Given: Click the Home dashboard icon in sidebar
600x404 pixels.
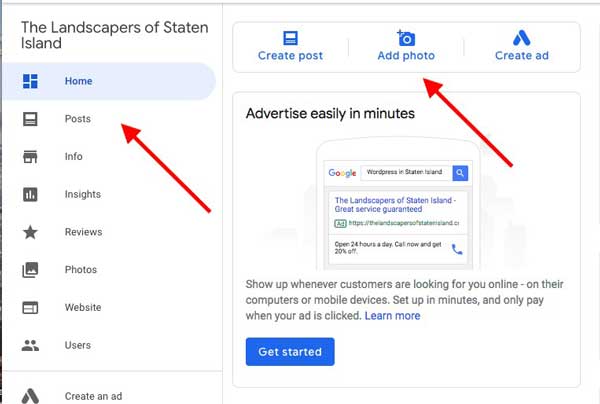Looking at the screenshot, I should point(30,81).
